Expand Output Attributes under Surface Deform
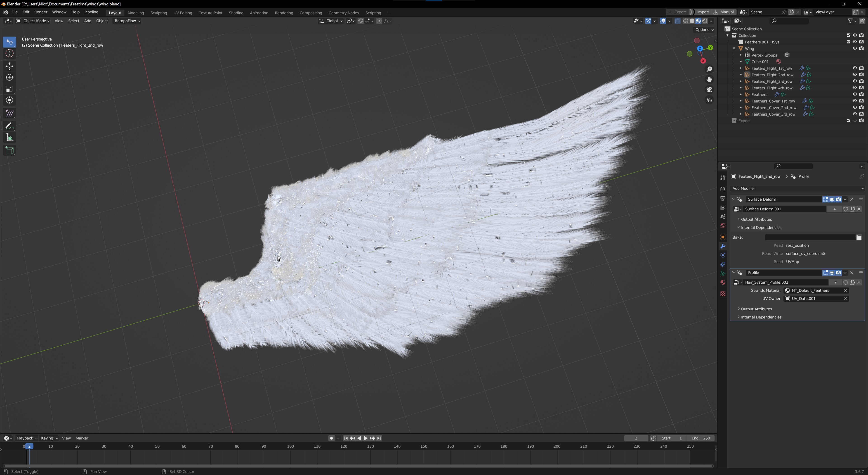Image resolution: width=868 pixels, height=475 pixels. click(738, 219)
